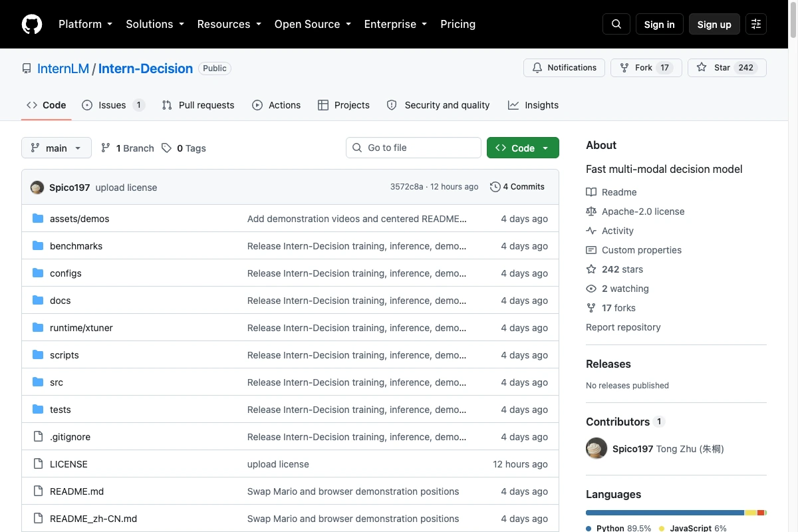
Task: Open the InternLM organization link
Action: pos(63,68)
